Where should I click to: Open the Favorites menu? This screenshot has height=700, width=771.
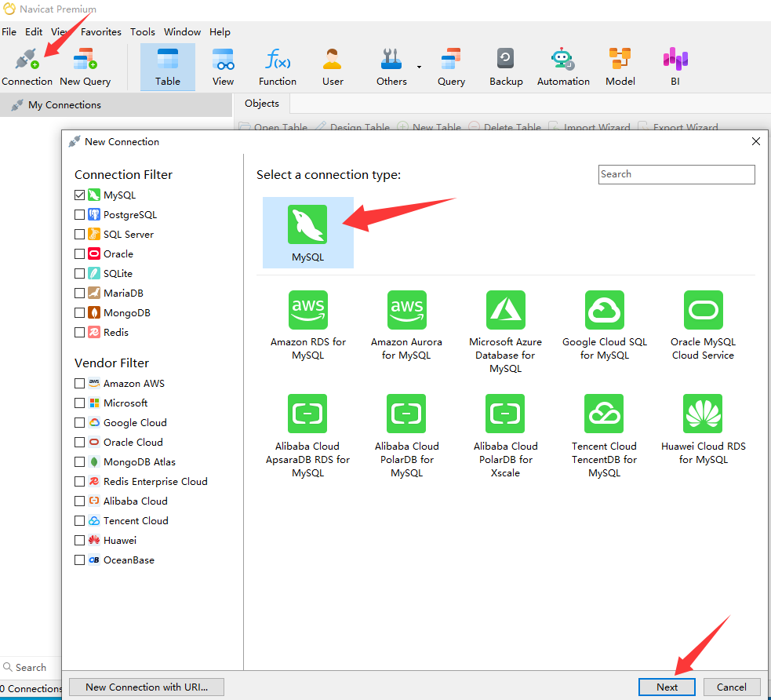(101, 32)
